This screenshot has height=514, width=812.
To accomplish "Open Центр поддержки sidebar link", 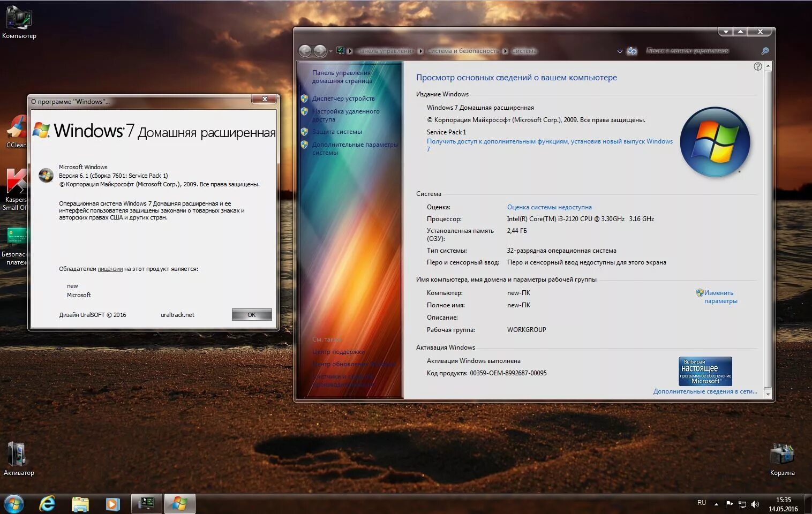I will pyautogui.click(x=338, y=352).
